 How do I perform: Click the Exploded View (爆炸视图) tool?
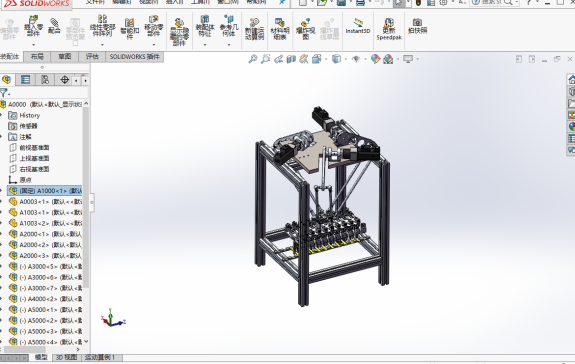(x=305, y=29)
